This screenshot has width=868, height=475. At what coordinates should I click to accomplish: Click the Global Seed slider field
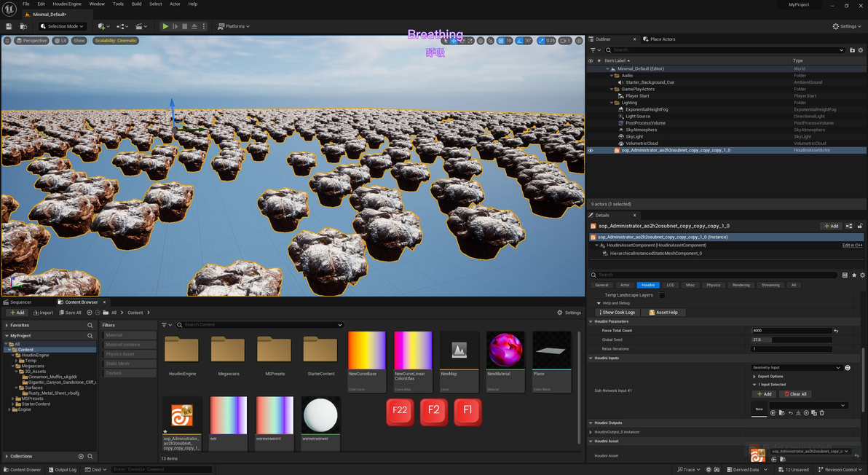click(792, 339)
